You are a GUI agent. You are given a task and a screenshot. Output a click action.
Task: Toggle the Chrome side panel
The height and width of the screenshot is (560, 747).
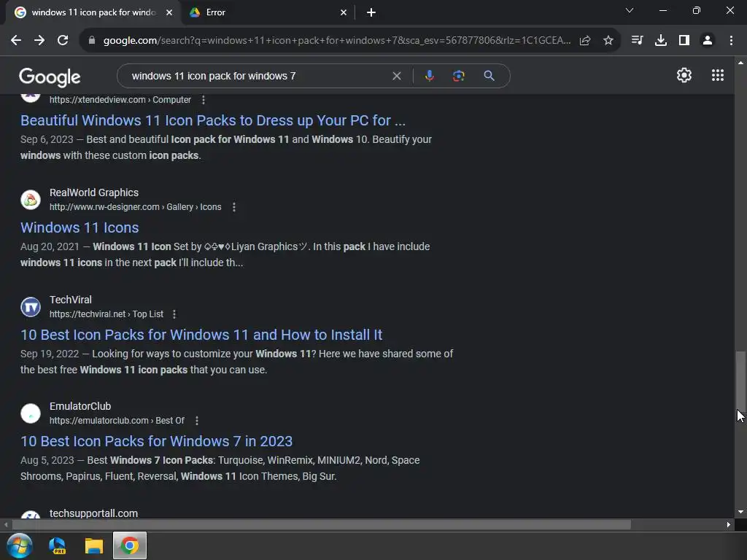click(684, 41)
